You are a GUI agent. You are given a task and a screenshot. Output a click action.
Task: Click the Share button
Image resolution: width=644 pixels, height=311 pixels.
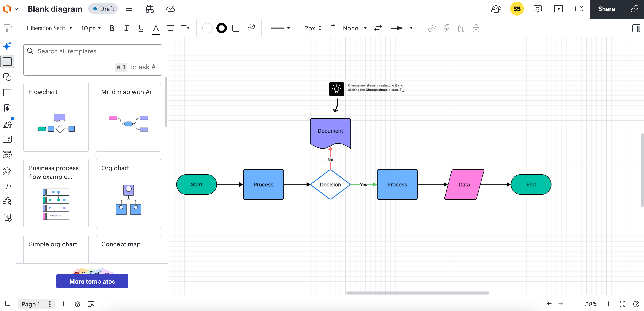point(606,9)
